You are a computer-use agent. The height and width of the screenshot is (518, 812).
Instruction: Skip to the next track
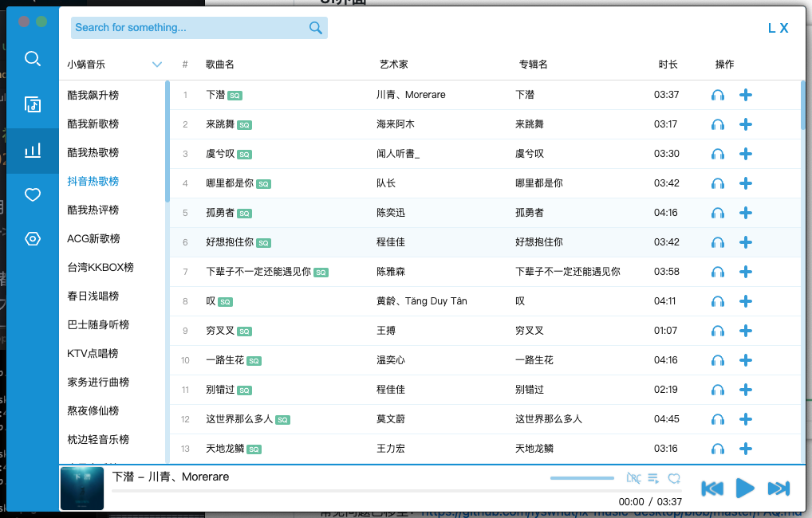(778, 488)
